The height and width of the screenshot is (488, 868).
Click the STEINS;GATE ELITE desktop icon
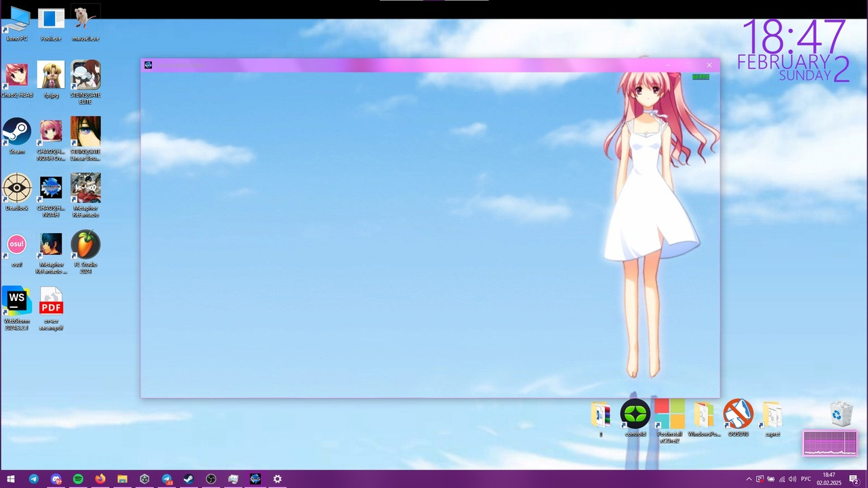(x=85, y=76)
